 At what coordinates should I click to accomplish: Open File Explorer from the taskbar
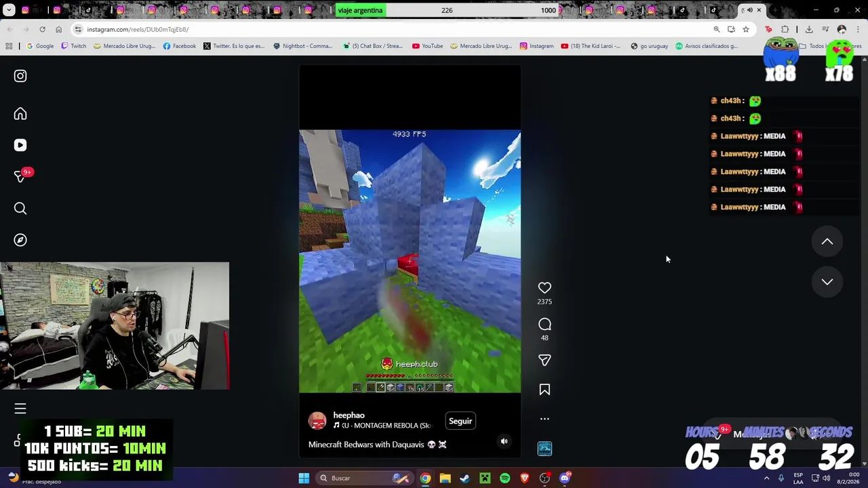[445, 478]
